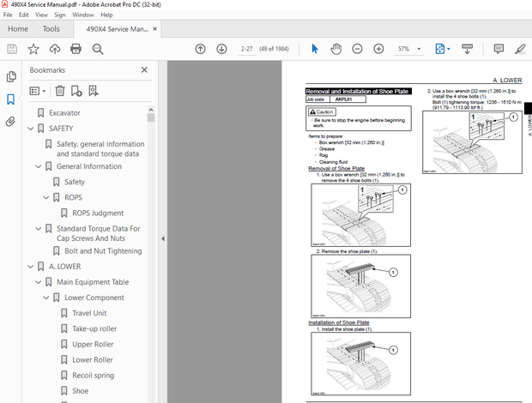The width and height of the screenshot is (532, 403).
Task: Open the File menu
Action: [8, 15]
